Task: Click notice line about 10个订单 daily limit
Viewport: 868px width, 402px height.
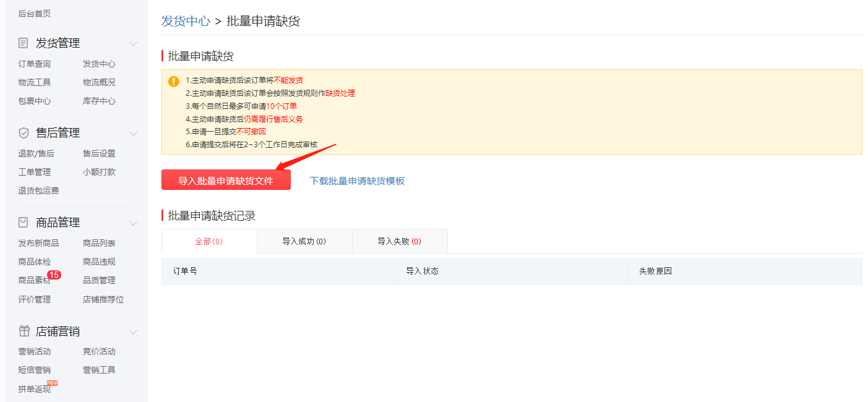Action: (241, 106)
